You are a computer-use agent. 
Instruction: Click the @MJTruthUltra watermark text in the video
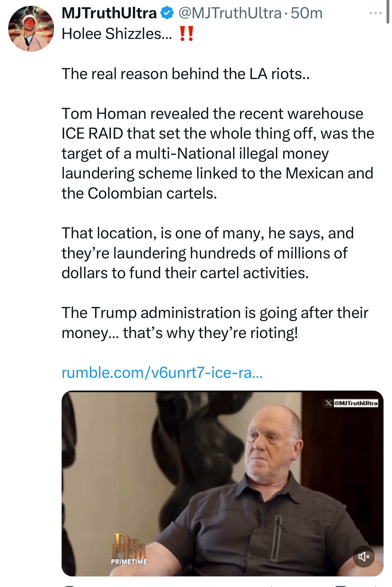356,403
